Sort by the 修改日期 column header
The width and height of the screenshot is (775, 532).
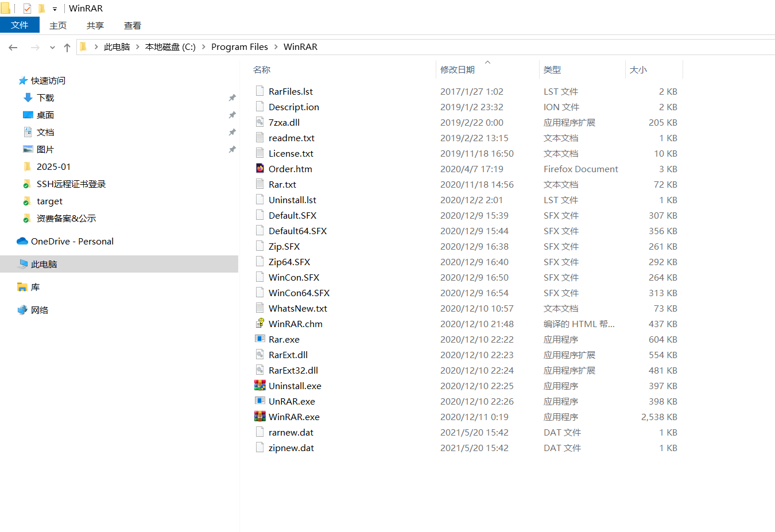tap(458, 69)
